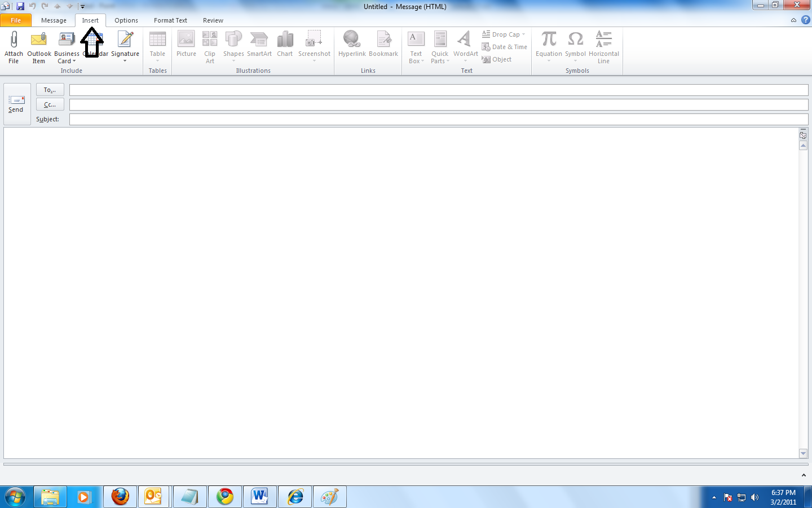Insert an Equation
812x508 pixels.
(549, 47)
